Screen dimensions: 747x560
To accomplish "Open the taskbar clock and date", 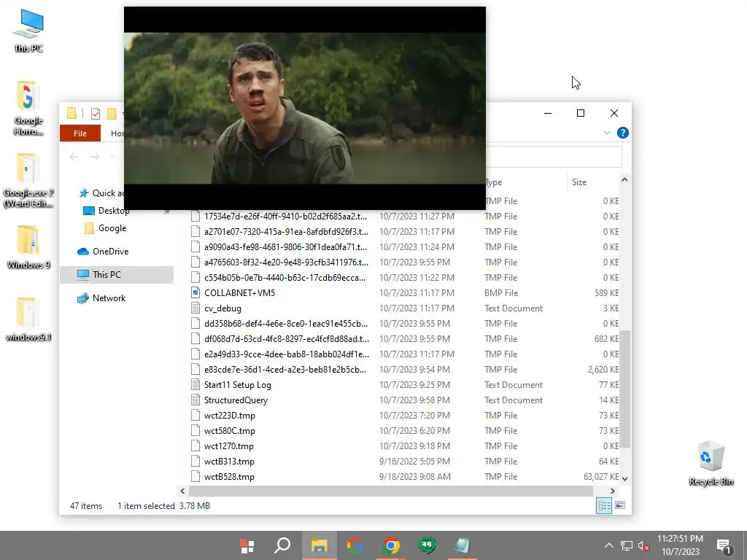I will click(x=681, y=545).
